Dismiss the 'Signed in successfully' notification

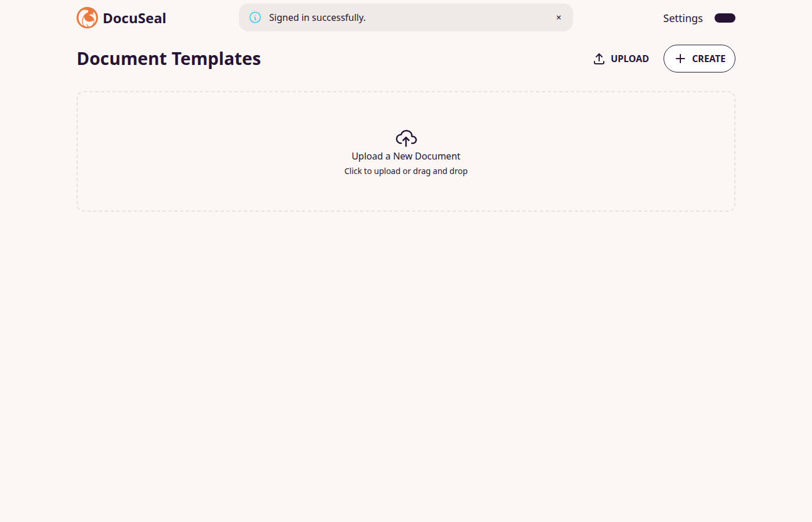559,17
